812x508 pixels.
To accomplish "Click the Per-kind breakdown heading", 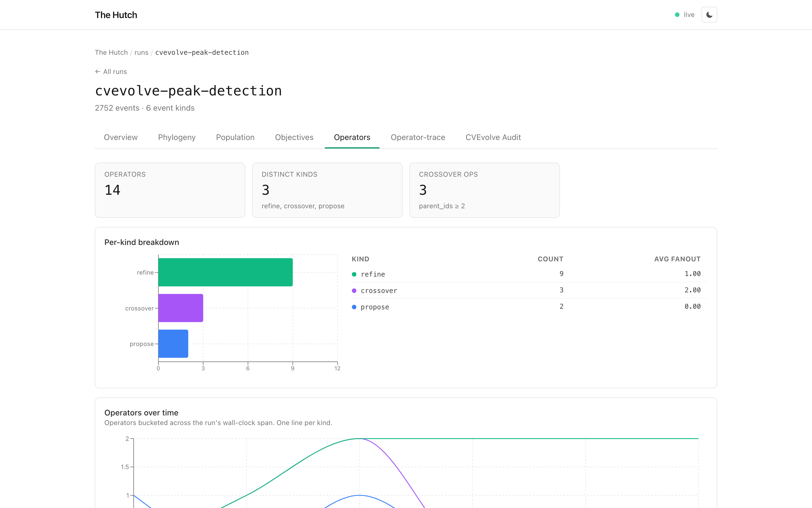I will click(x=142, y=242).
